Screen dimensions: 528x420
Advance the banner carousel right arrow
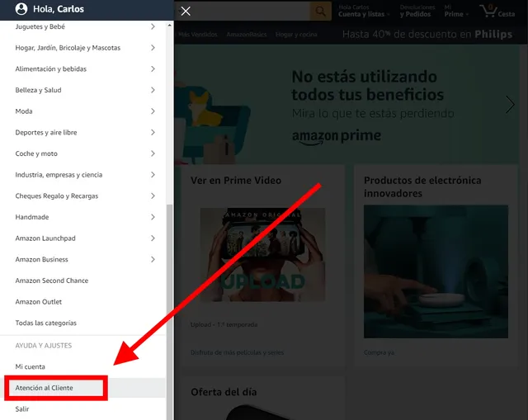tap(510, 105)
